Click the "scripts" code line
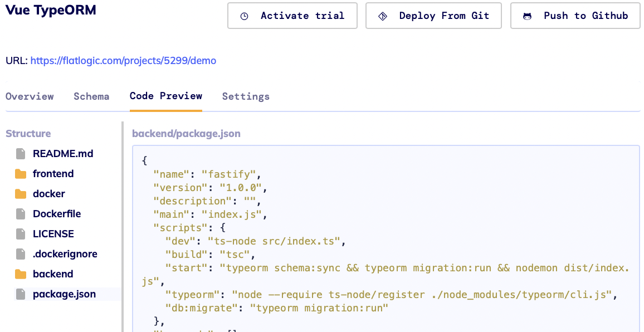Screen dimensions: 644x332 tap(189, 228)
